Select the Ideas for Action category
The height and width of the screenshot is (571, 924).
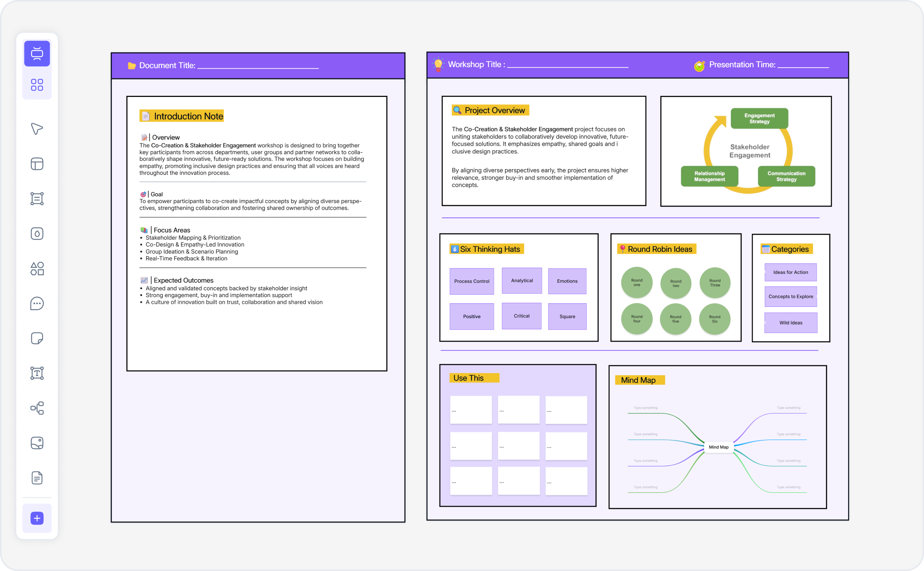tap(791, 272)
